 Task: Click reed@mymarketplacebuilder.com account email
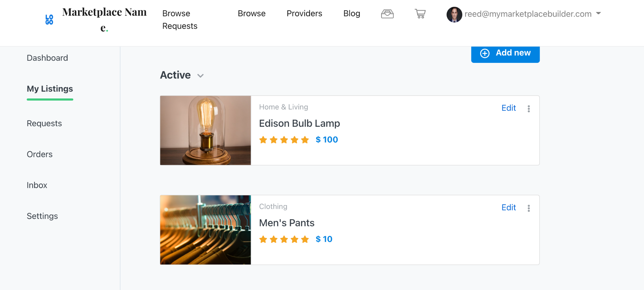[x=528, y=14]
